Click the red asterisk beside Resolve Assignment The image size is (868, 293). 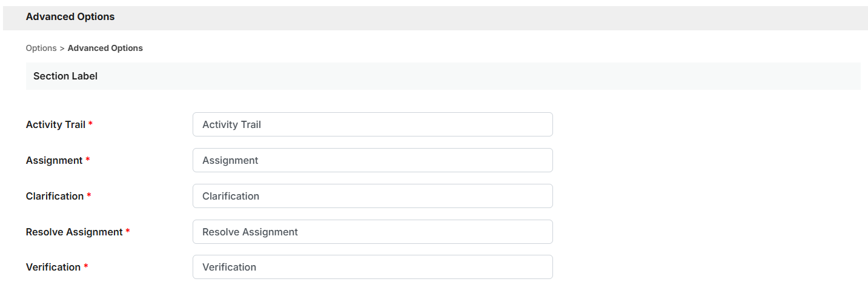click(x=128, y=231)
